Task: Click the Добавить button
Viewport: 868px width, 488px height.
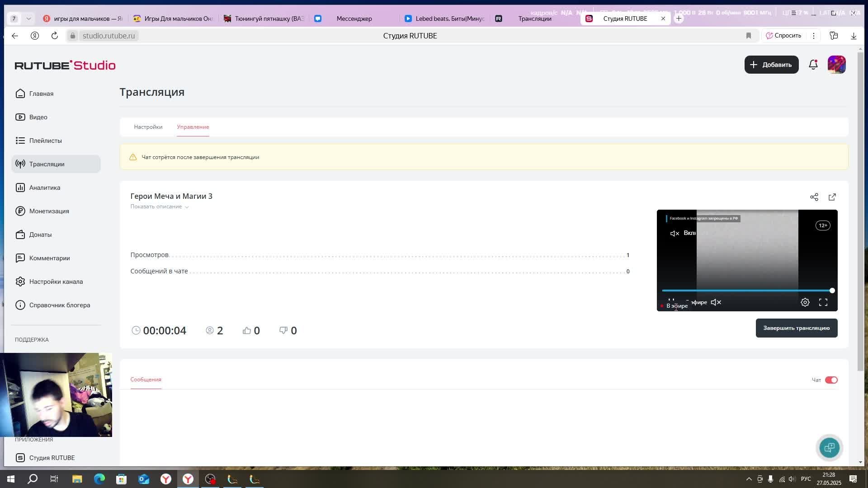Action: click(x=771, y=65)
